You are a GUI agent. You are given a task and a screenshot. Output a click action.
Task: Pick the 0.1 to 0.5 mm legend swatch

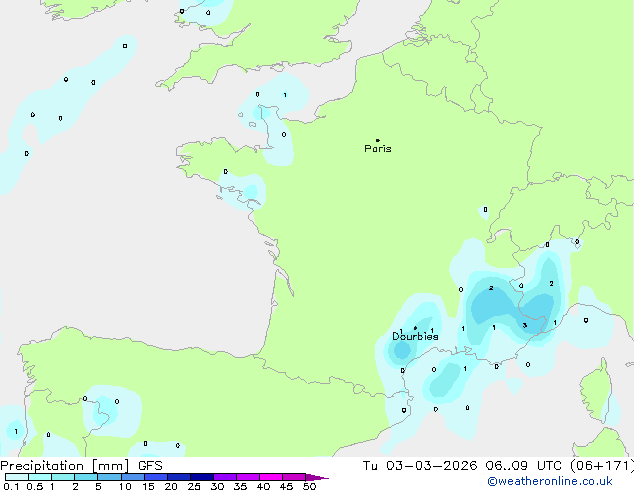17,477
